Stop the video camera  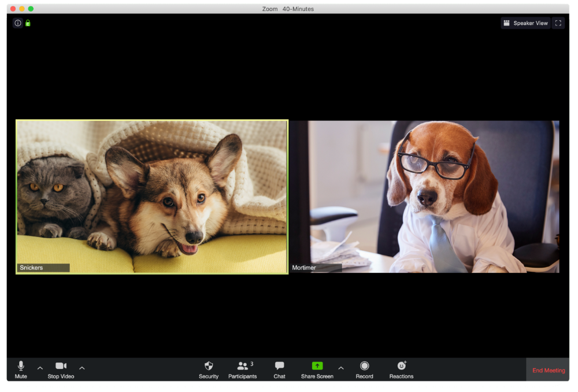(x=61, y=370)
